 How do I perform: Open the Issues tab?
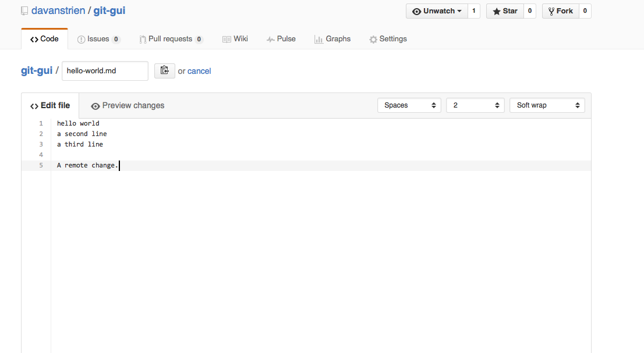pyautogui.click(x=99, y=39)
